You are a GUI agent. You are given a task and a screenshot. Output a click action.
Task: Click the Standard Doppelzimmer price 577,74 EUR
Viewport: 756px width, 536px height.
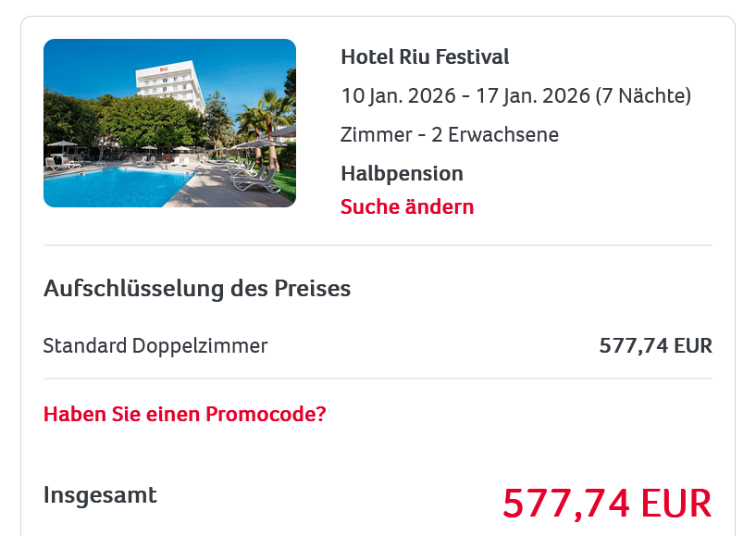point(655,346)
